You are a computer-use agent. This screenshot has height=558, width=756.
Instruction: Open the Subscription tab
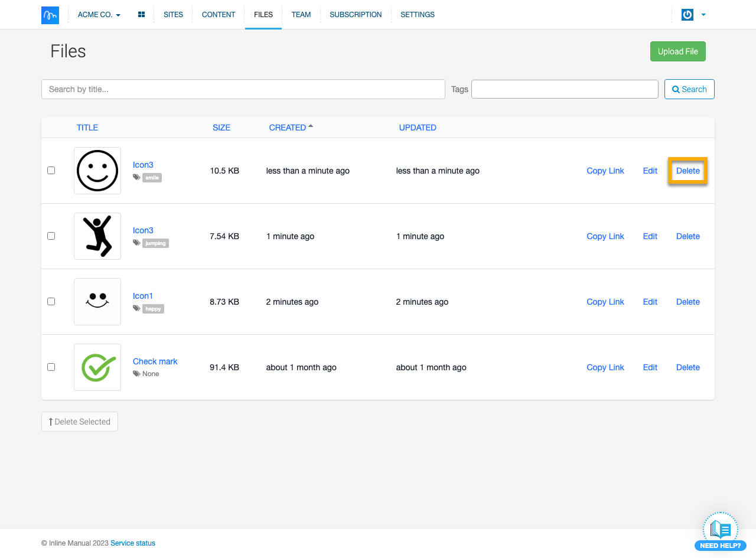[x=356, y=15]
